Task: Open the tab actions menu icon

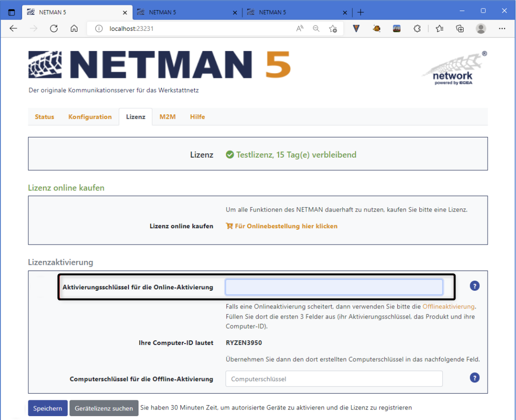Action: tap(12, 12)
